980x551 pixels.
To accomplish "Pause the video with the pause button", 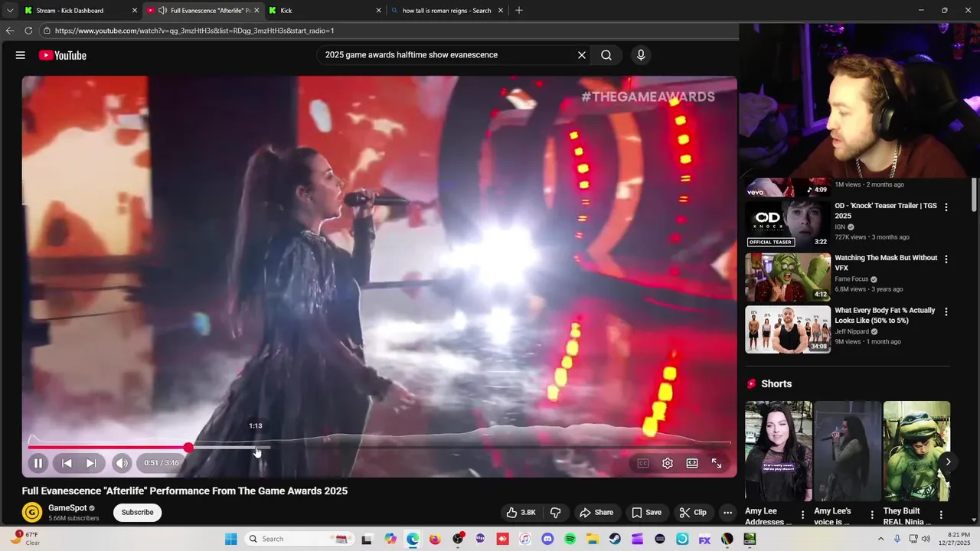I will 38,463.
